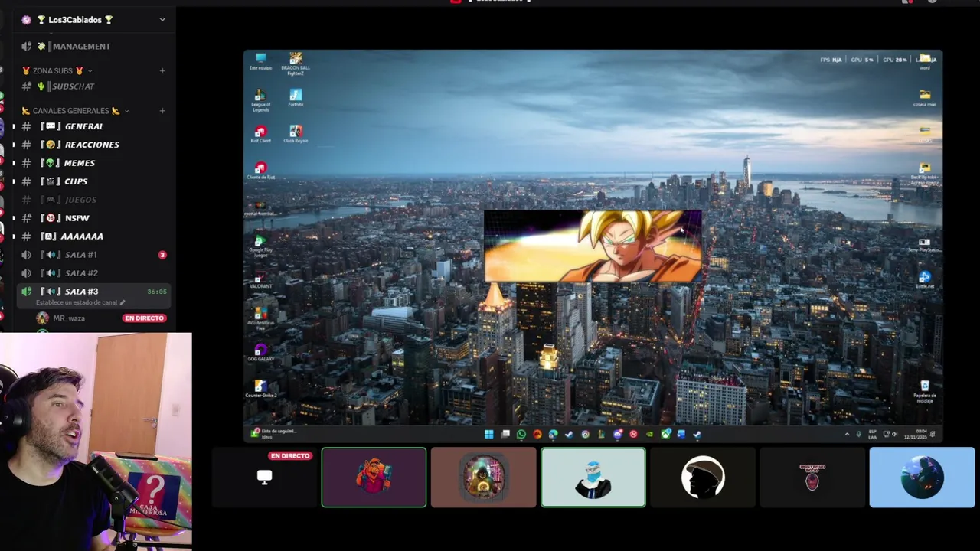The width and height of the screenshot is (980, 551).
Task: Collapse the ZONA SUBS category
Action: [x=57, y=70]
